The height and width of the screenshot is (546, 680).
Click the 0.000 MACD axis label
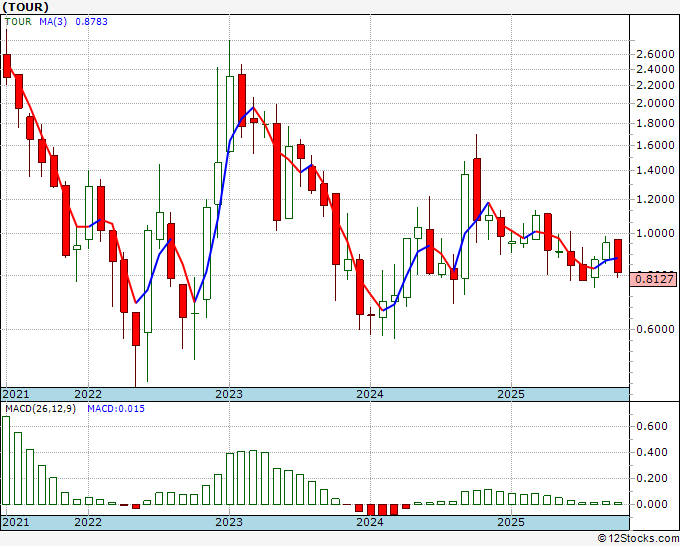[652, 504]
